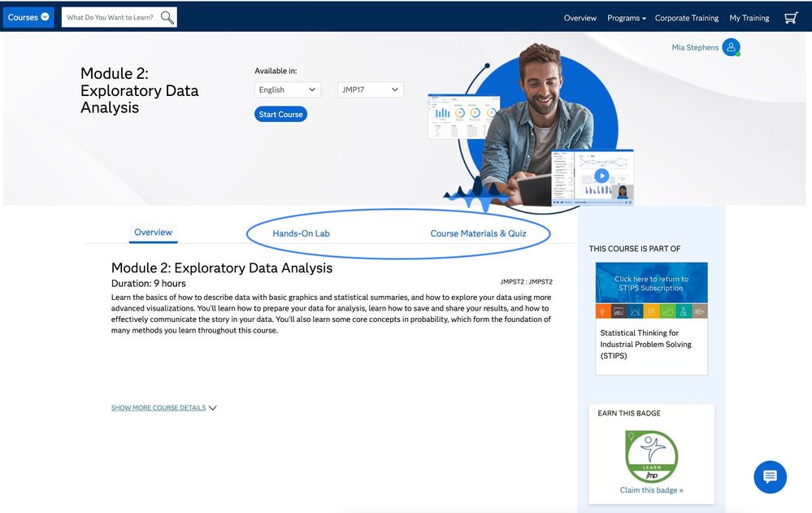Click the JMPST2 : JMPST2 course code

pos(526,282)
